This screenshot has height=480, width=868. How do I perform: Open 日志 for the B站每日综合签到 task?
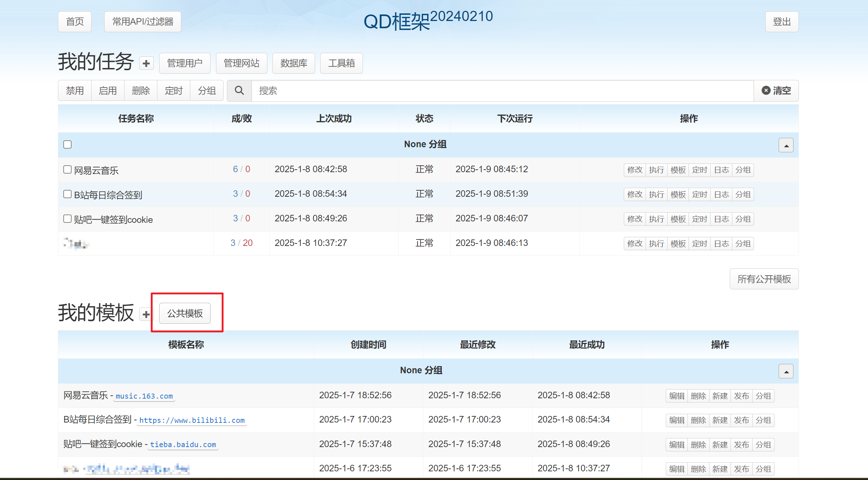[x=721, y=195]
